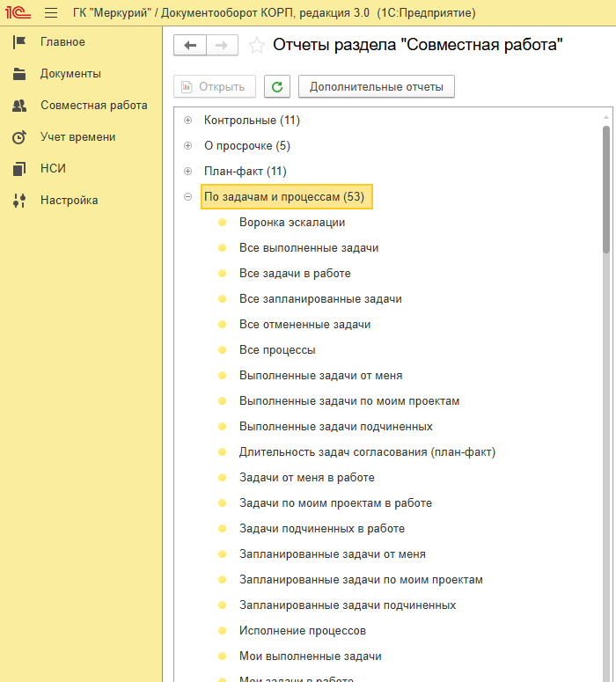Click the green refresh icon button
Image resolution: width=616 pixels, height=682 pixels.
point(277,86)
